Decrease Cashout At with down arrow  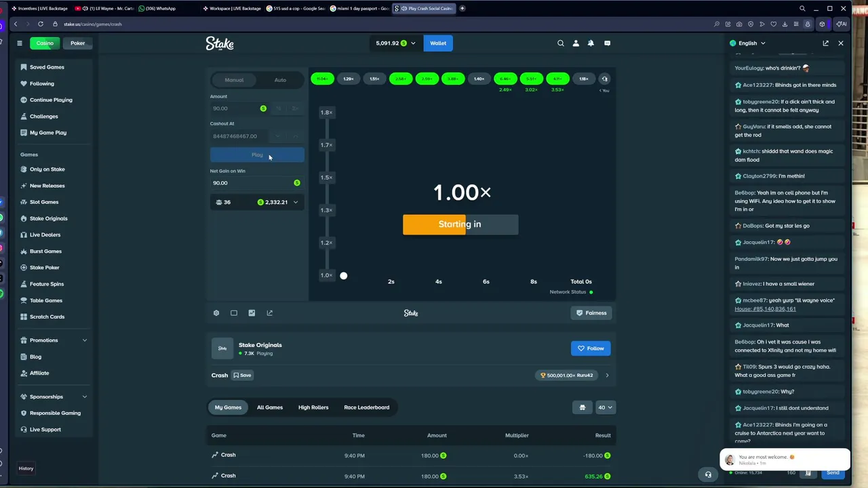tap(278, 136)
